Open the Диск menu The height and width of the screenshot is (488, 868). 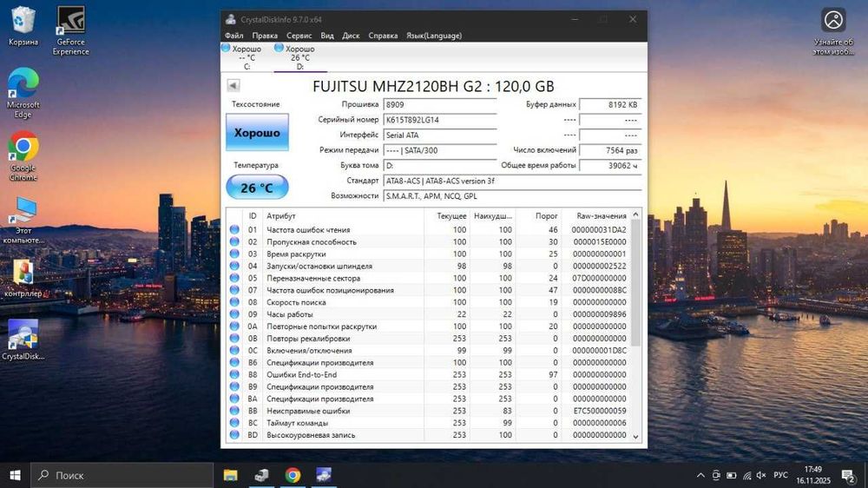pyautogui.click(x=351, y=36)
